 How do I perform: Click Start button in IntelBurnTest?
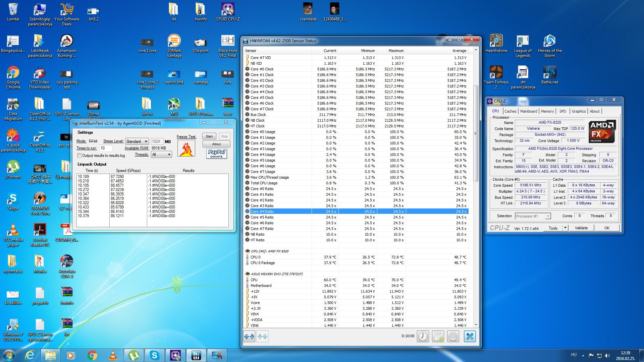click(x=209, y=136)
